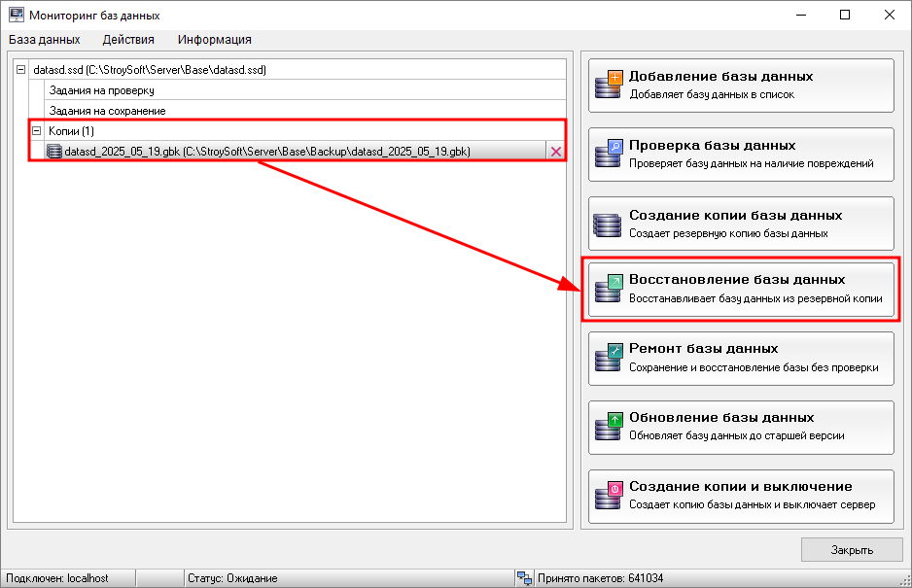912x588 pixels.
Task: Delete backup copy with red X
Action: pos(556,152)
